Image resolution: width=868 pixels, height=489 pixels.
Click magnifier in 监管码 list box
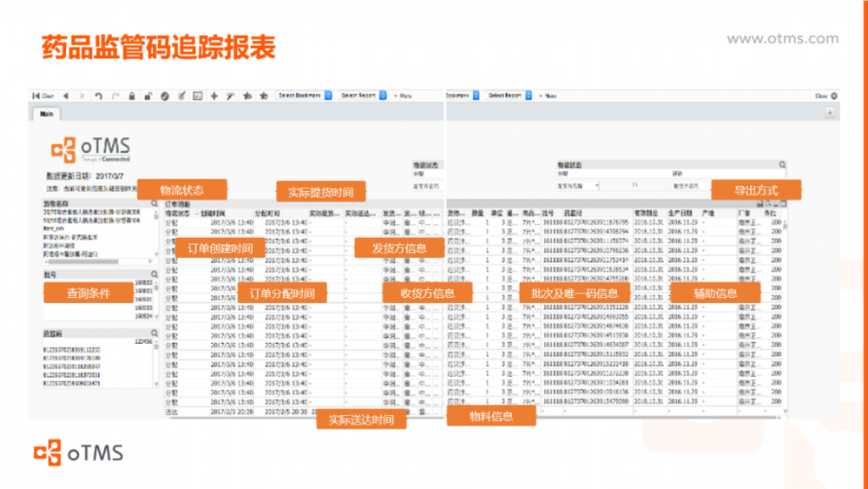154,332
